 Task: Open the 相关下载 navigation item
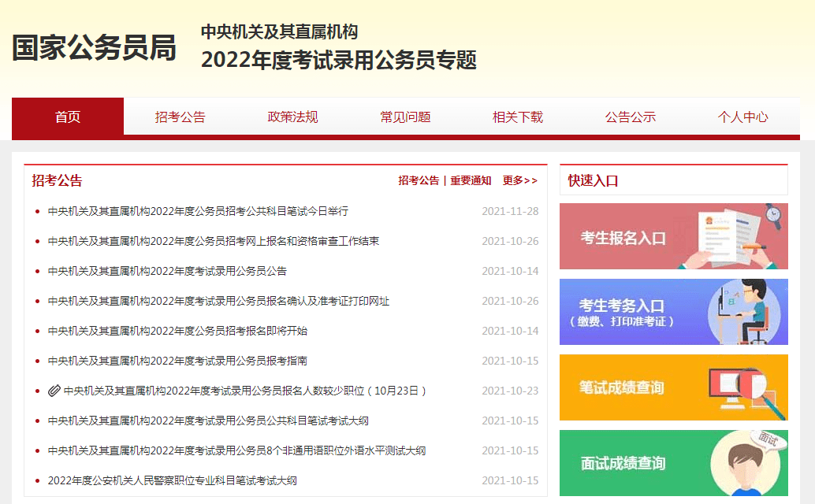click(x=518, y=117)
